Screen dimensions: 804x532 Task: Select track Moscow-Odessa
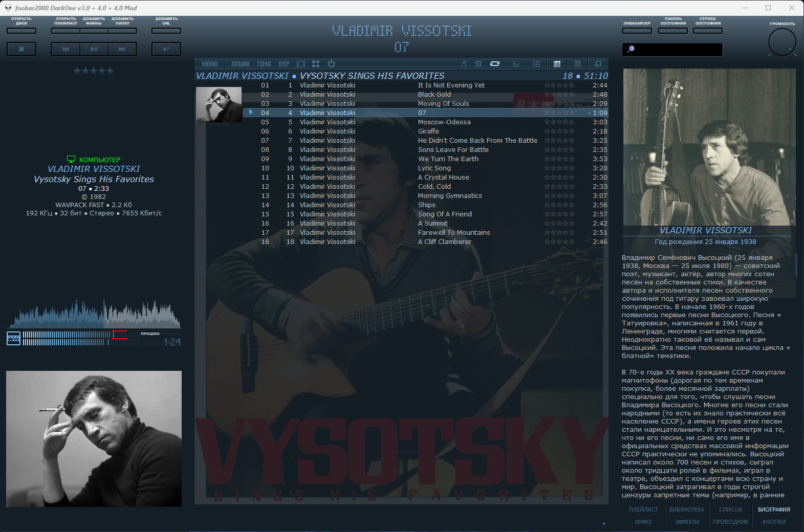pos(426,122)
